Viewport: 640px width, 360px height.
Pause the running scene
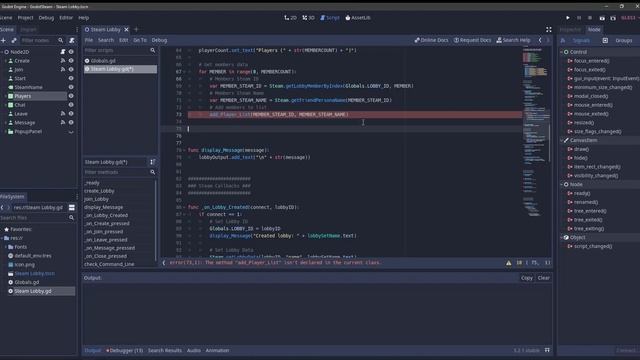click(579, 18)
